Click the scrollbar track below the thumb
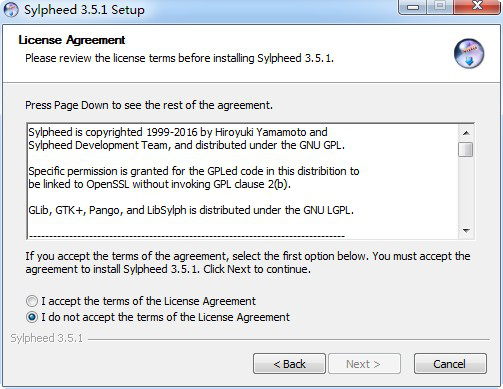This screenshot has width=503, height=389. coord(465,189)
